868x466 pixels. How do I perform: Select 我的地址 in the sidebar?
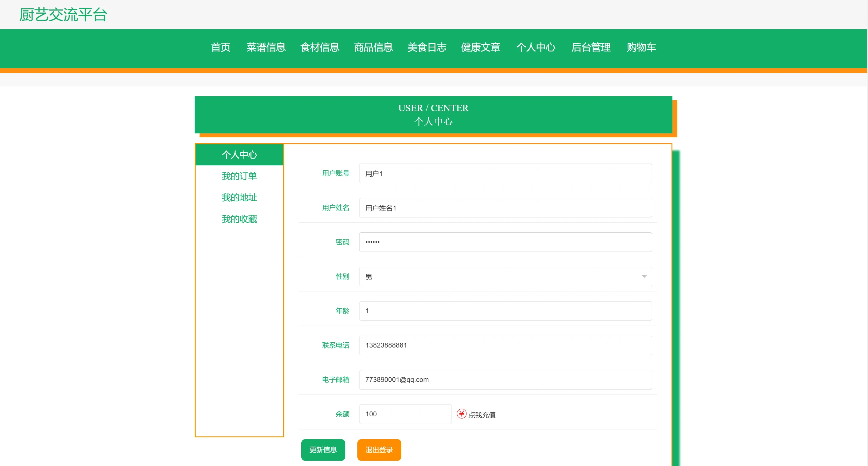coord(239,197)
